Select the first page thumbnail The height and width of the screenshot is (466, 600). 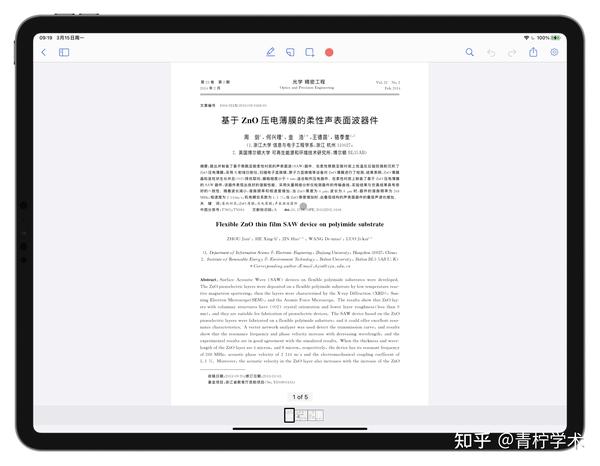click(289, 415)
